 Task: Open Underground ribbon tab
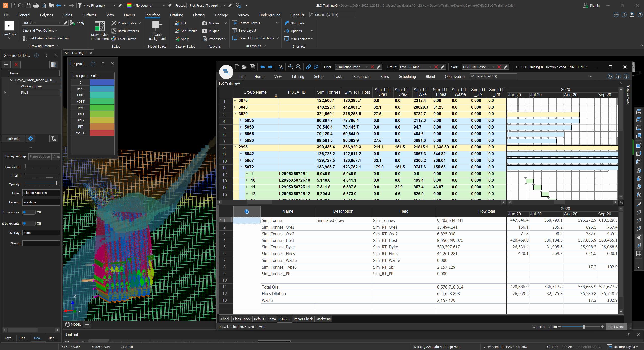point(270,15)
